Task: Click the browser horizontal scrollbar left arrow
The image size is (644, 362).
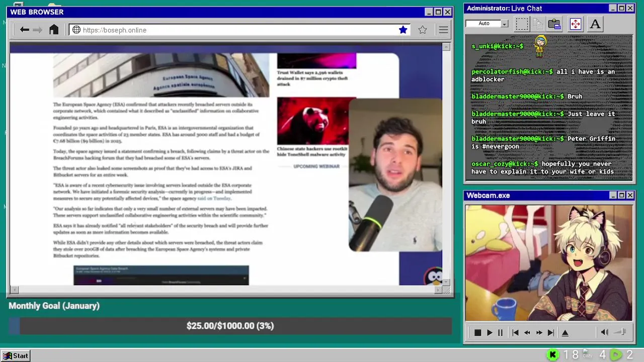Action: 14,290
